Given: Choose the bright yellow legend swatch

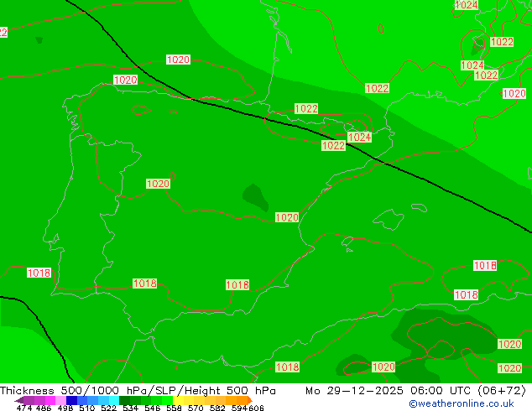Looking at the screenshot, I should pyautogui.click(x=178, y=400).
